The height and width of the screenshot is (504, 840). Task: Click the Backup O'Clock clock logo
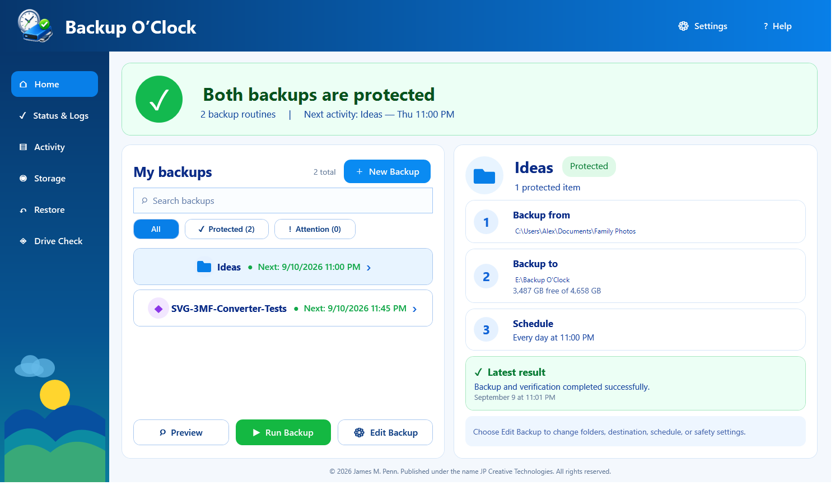coord(35,26)
